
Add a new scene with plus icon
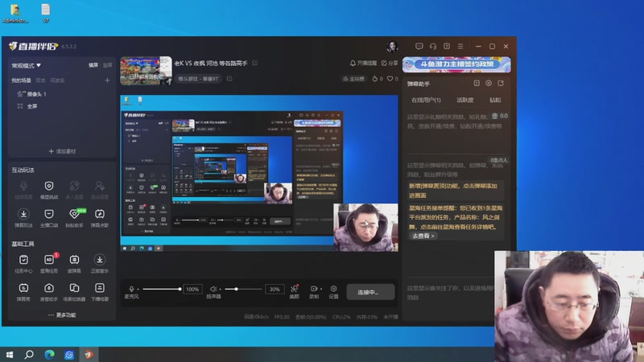coord(107,80)
